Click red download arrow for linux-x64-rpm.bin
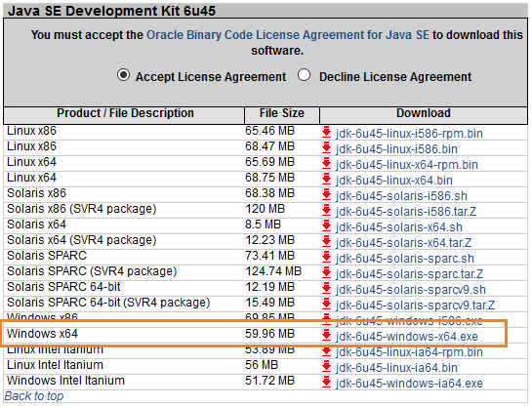Screen dimensions: 532x407 [x=326, y=163]
